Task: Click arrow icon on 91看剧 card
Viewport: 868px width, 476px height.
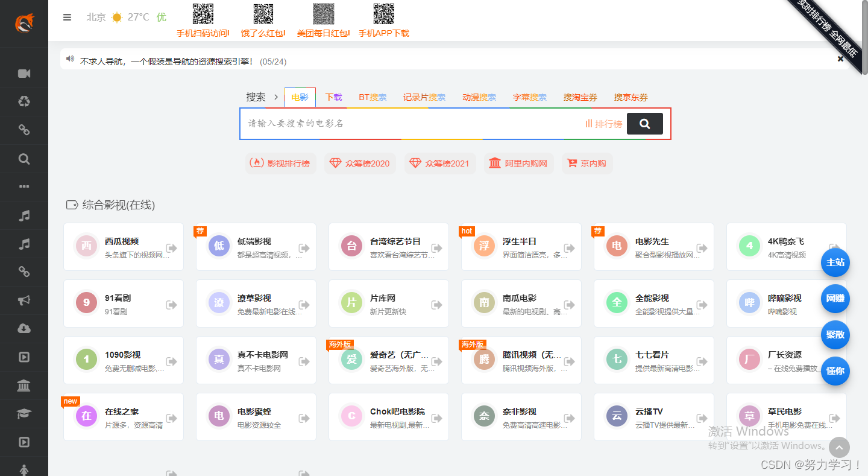Action: tap(171, 305)
